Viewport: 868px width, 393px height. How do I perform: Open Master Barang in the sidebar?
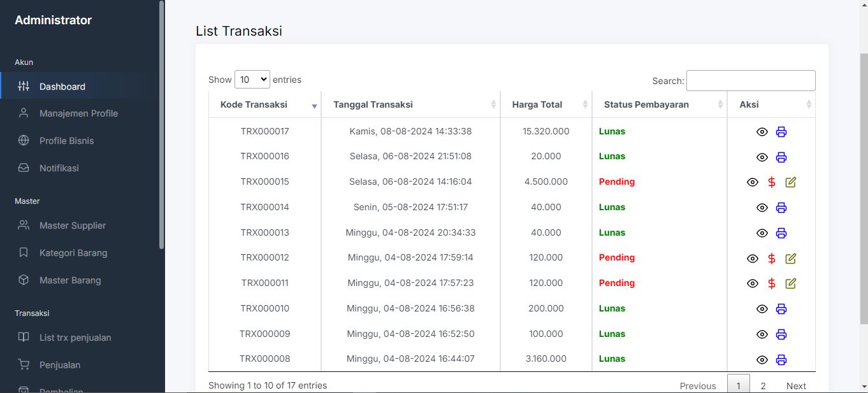[x=70, y=280]
